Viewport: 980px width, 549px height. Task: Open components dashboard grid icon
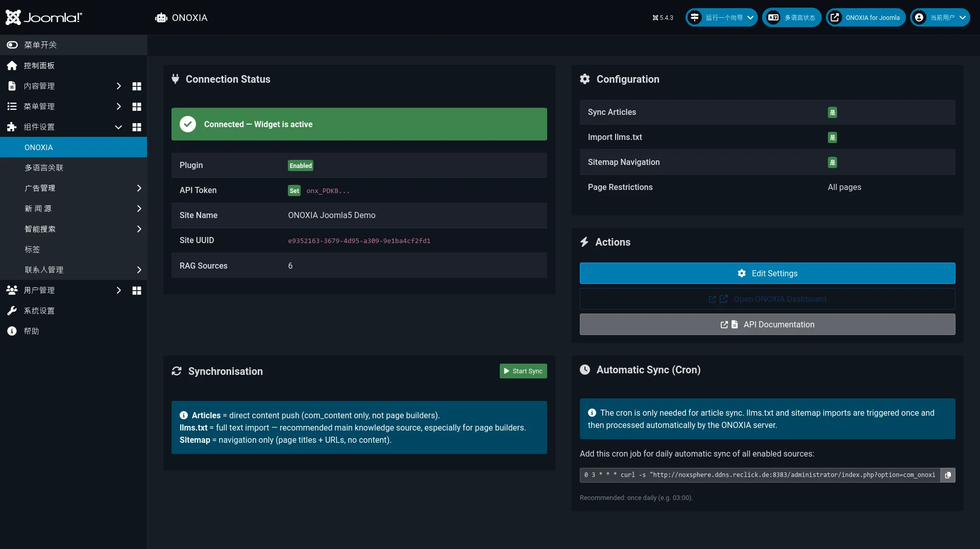(137, 127)
